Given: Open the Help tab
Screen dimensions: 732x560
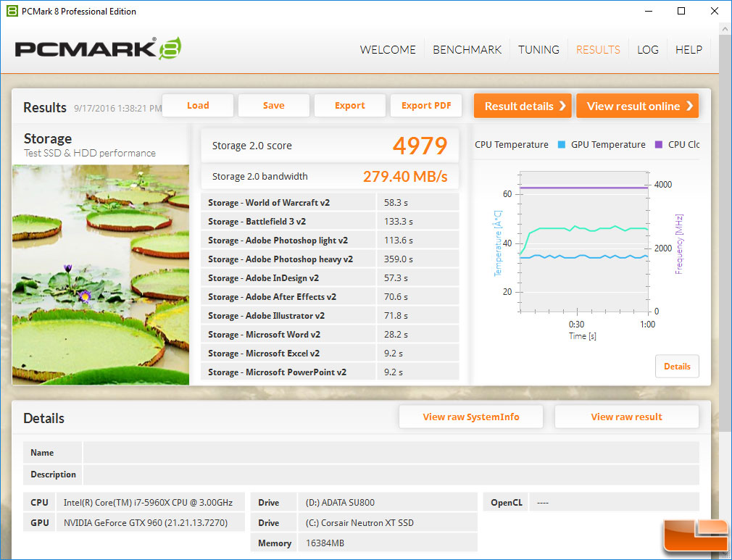Looking at the screenshot, I should (x=689, y=49).
